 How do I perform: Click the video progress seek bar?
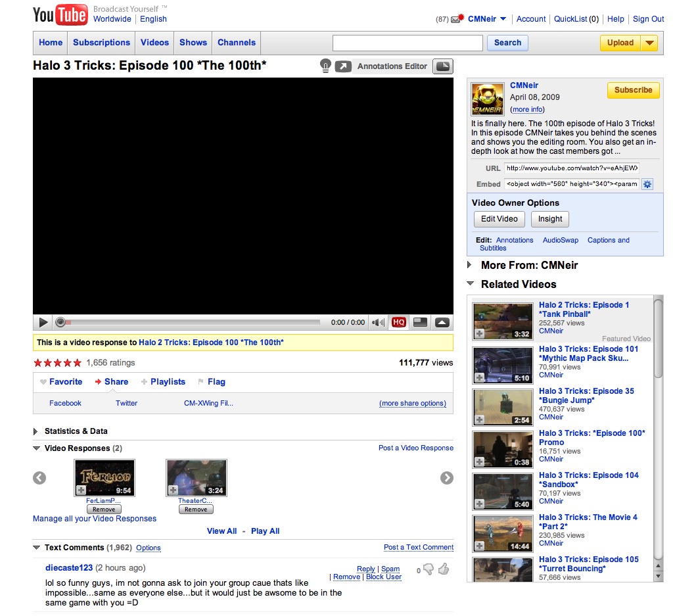(187, 322)
